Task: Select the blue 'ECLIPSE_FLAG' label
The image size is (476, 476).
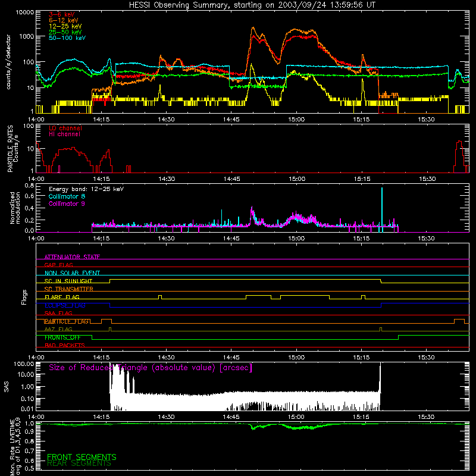Action: click(65, 305)
